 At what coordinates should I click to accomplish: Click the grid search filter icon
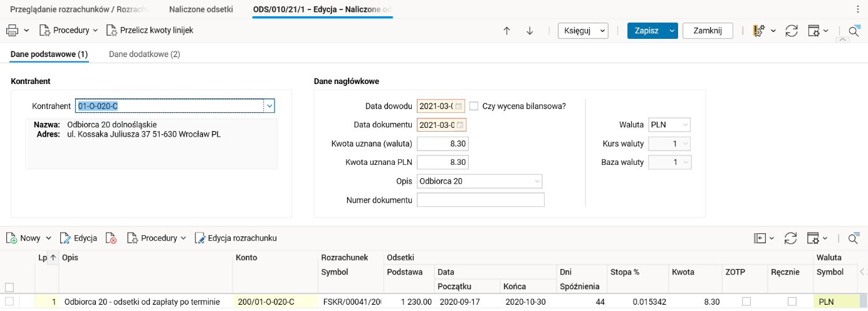854,238
